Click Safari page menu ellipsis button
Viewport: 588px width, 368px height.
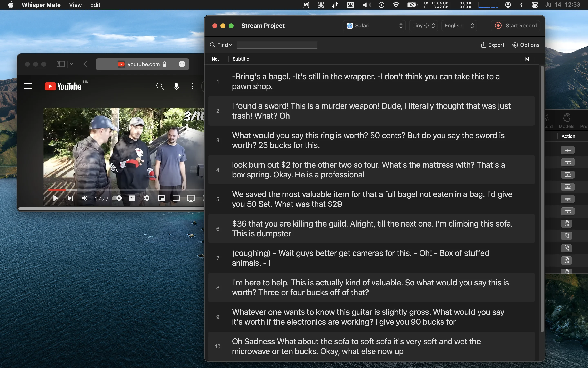pos(182,64)
